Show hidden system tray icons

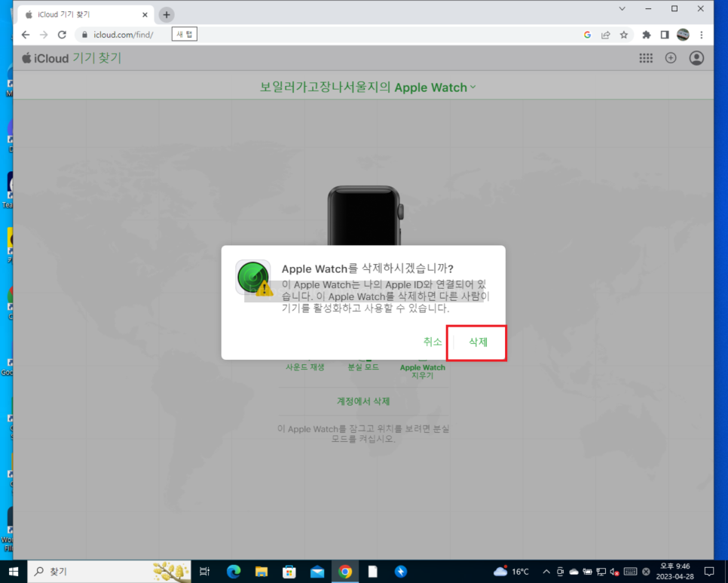[x=546, y=572]
